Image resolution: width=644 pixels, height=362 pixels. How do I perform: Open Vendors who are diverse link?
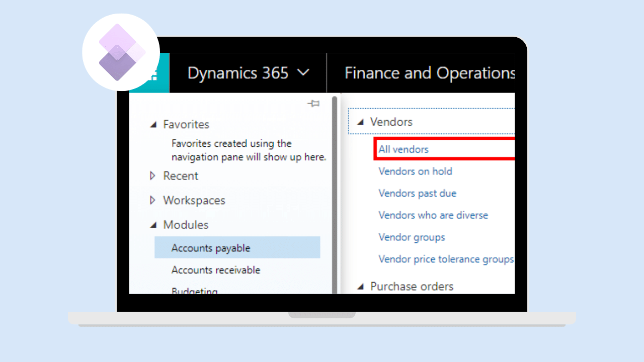[433, 215]
